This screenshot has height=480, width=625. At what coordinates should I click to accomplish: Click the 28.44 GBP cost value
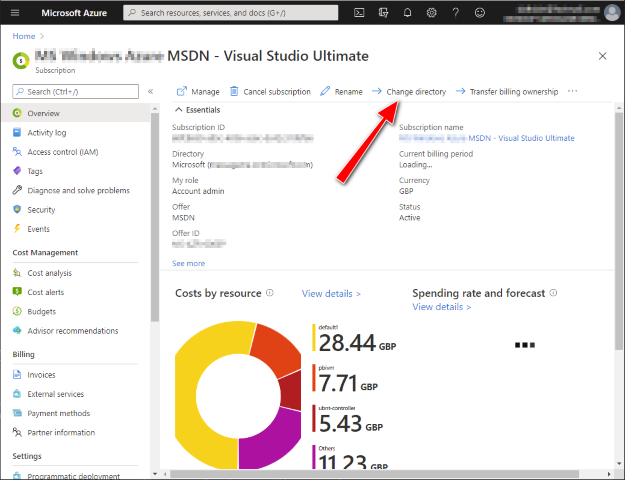pos(357,343)
